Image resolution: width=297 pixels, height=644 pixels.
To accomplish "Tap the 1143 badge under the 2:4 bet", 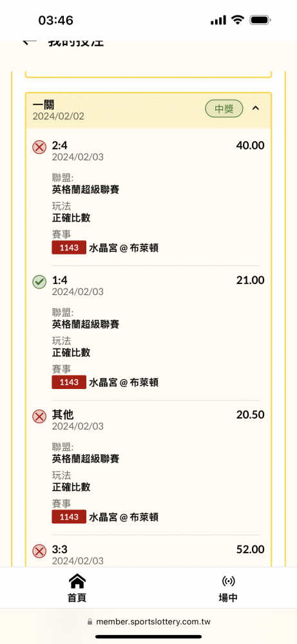I will [69, 248].
